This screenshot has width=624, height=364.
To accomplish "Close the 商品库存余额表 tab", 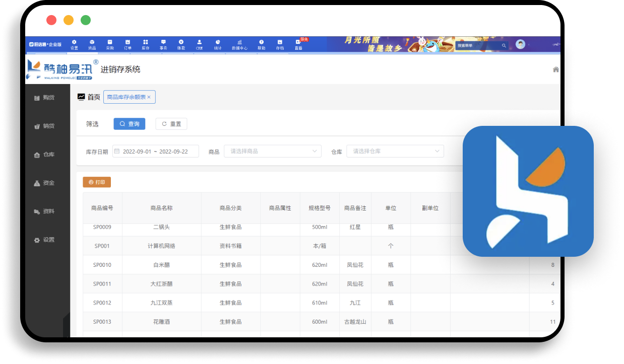I will tap(149, 97).
